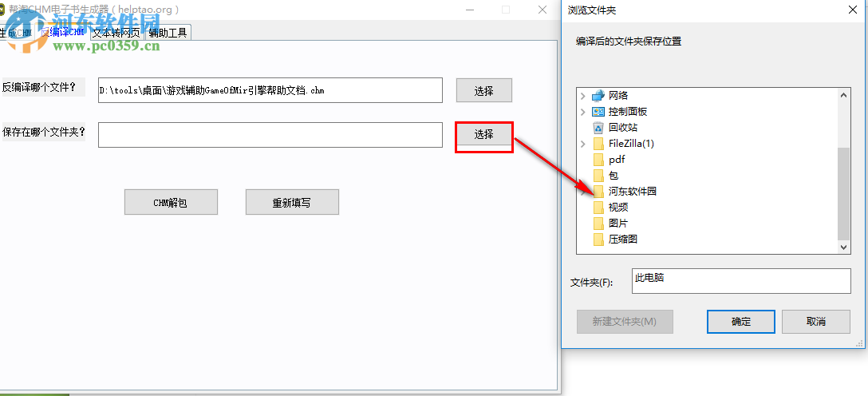Image resolution: width=868 pixels, height=396 pixels.
Task: Click the folder tree scrollbar thumb
Action: tap(843, 194)
